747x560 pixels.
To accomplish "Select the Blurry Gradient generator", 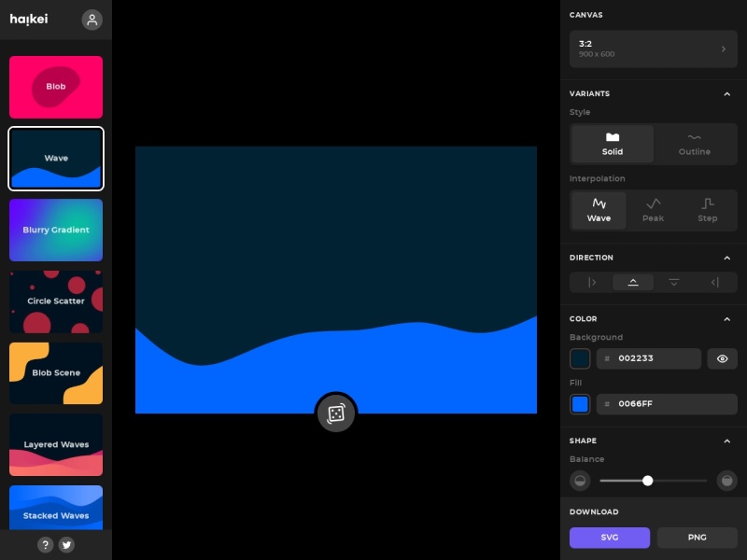I will pos(56,230).
